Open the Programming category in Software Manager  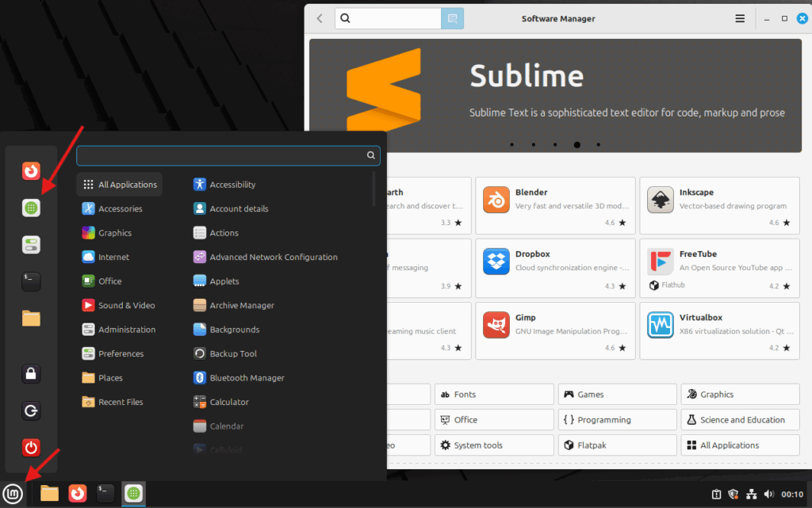[617, 419]
